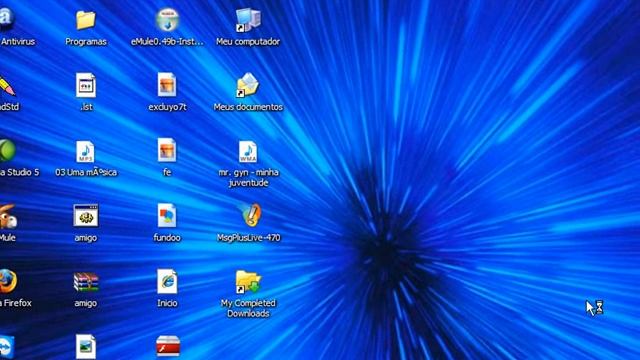Click the "amigo" label under the WinRAR icon
This screenshot has width=640, height=360.
click(86, 303)
